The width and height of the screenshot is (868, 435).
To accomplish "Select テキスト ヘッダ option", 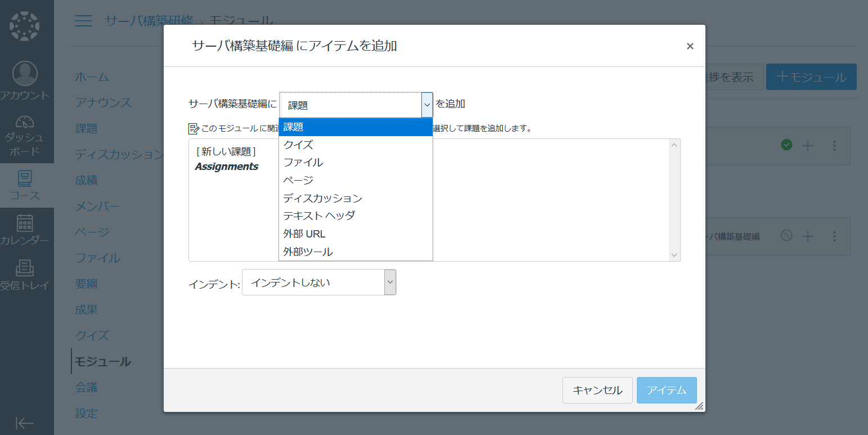I will 356,216.
